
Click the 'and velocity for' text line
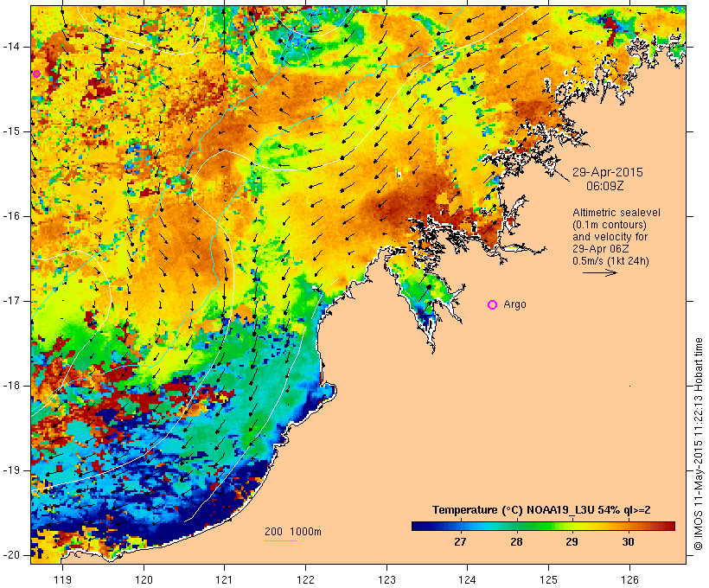[610, 237]
